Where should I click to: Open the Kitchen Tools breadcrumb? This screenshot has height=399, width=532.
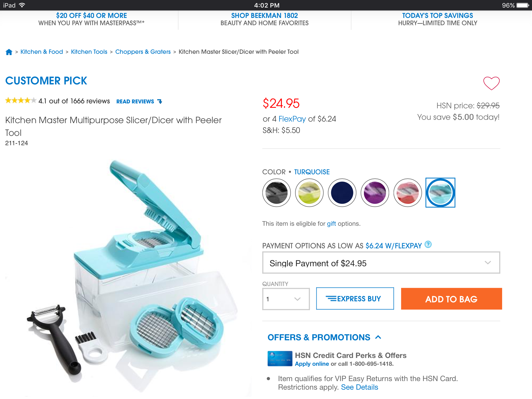pos(89,52)
